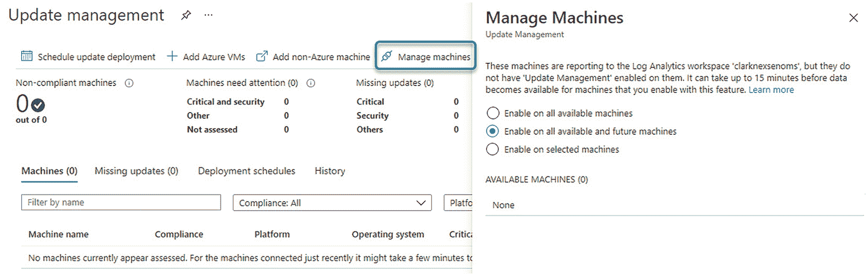Select Enable on all available machines
868x276 pixels.
493,113
